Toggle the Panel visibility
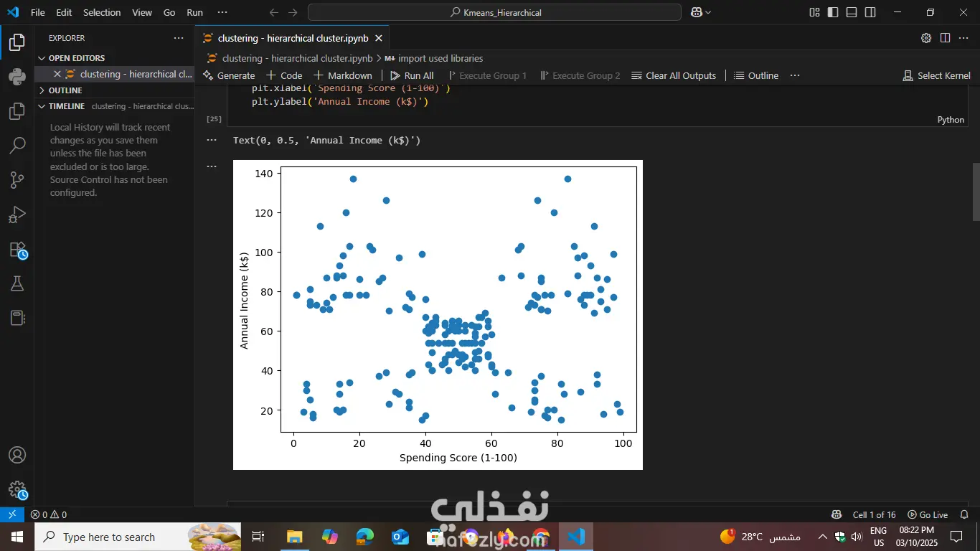 pyautogui.click(x=850, y=12)
